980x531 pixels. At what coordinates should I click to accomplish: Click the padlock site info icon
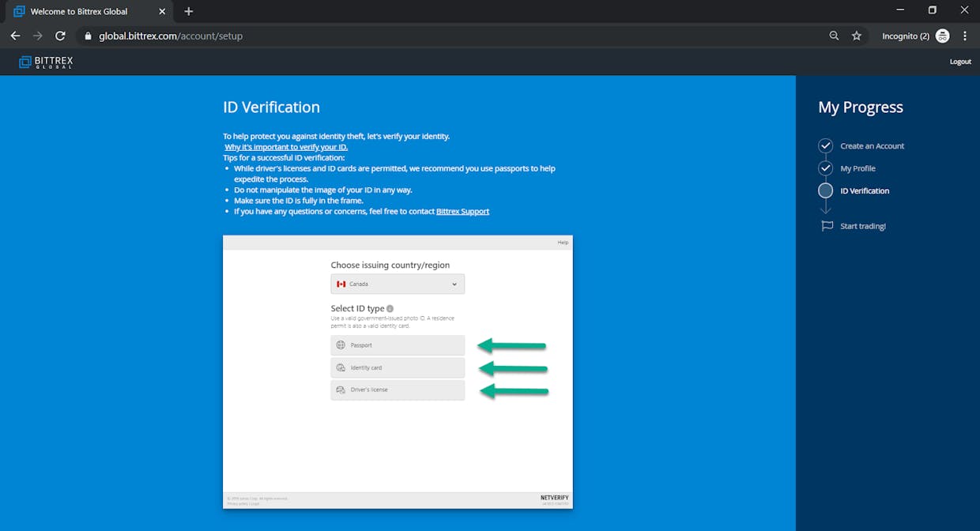click(88, 36)
